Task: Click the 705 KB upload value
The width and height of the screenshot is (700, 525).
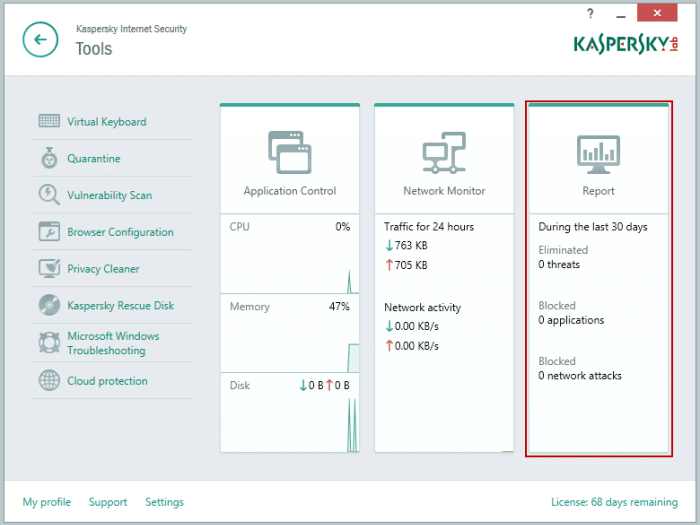Action: [x=411, y=265]
